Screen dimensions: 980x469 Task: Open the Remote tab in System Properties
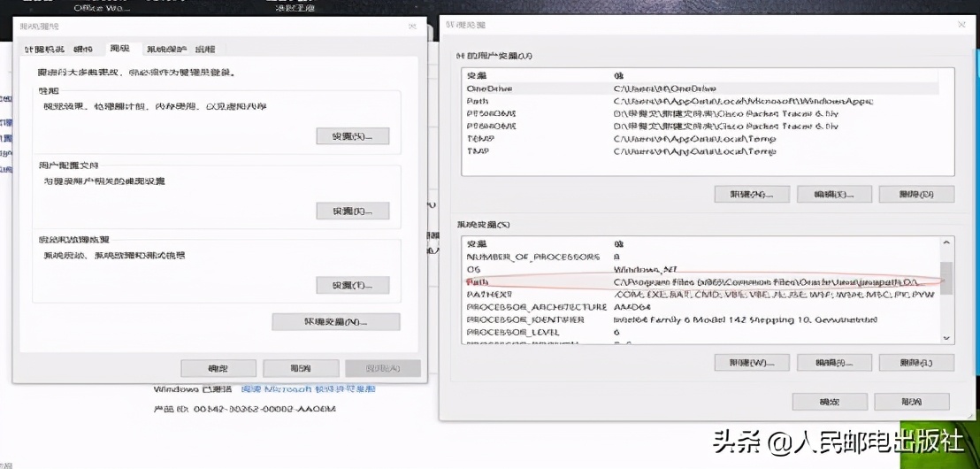point(205,50)
